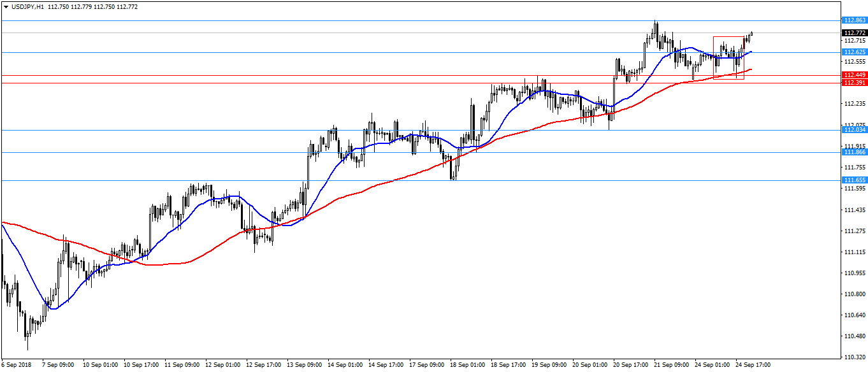Click the 14 Sep 17:00 time label
868x372 pixels.
pos(386,366)
